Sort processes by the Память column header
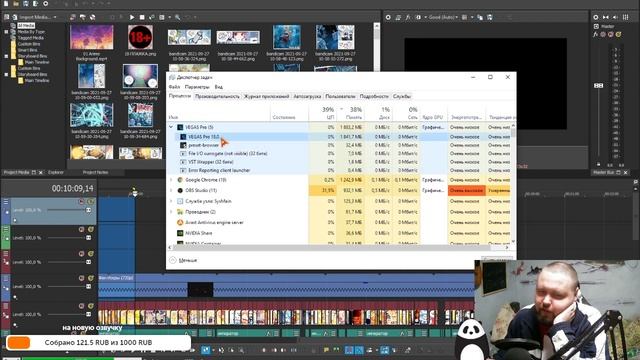The height and width of the screenshot is (360, 640). 351,113
